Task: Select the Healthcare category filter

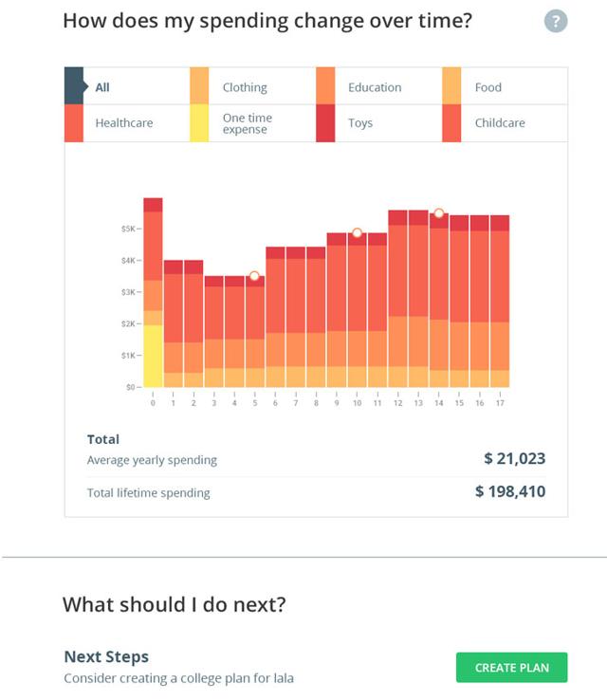Action: coord(123,123)
